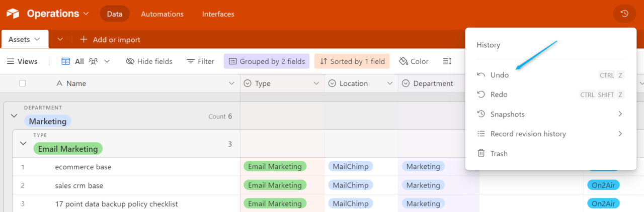This screenshot has height=212, width=644.
Task: Click the Trash icon in History menu
Action: (x=481, y=154)
